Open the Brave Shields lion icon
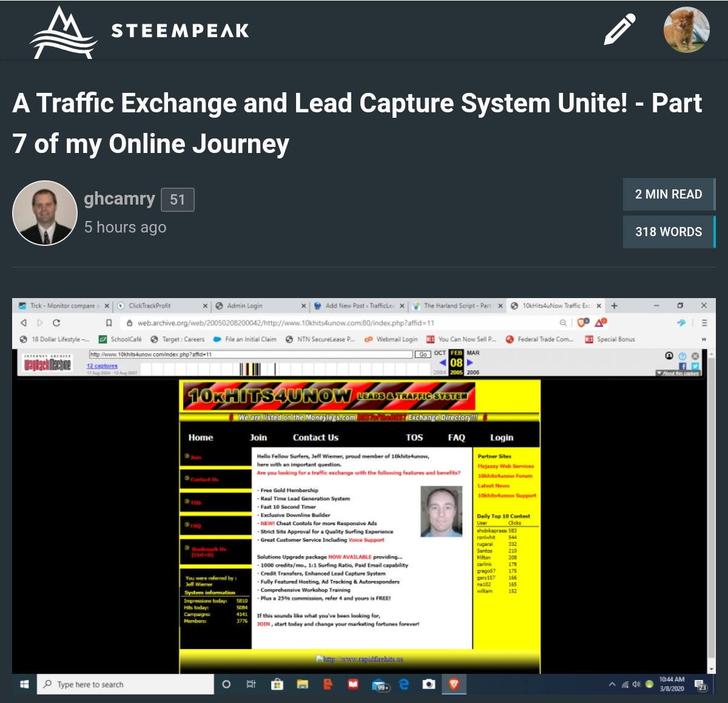Image resolution: width=728 pixels, height=703 pixels. [583, 322]
